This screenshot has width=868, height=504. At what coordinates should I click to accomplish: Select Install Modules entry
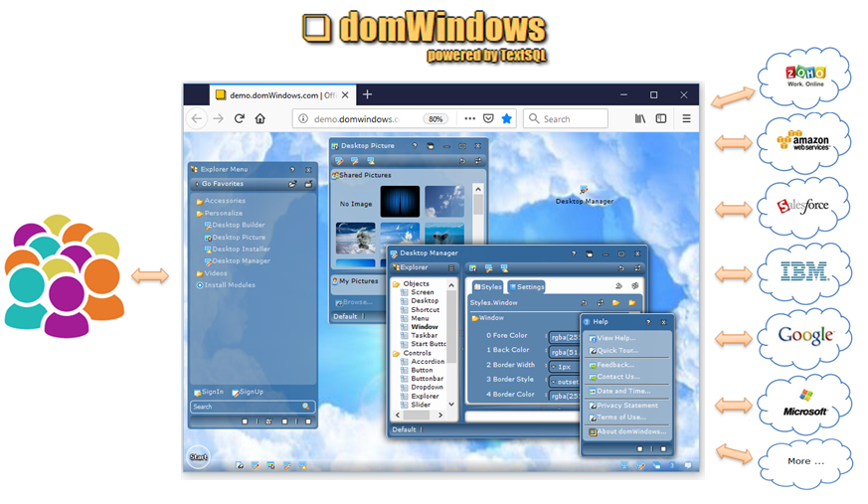tap(226, 285)
